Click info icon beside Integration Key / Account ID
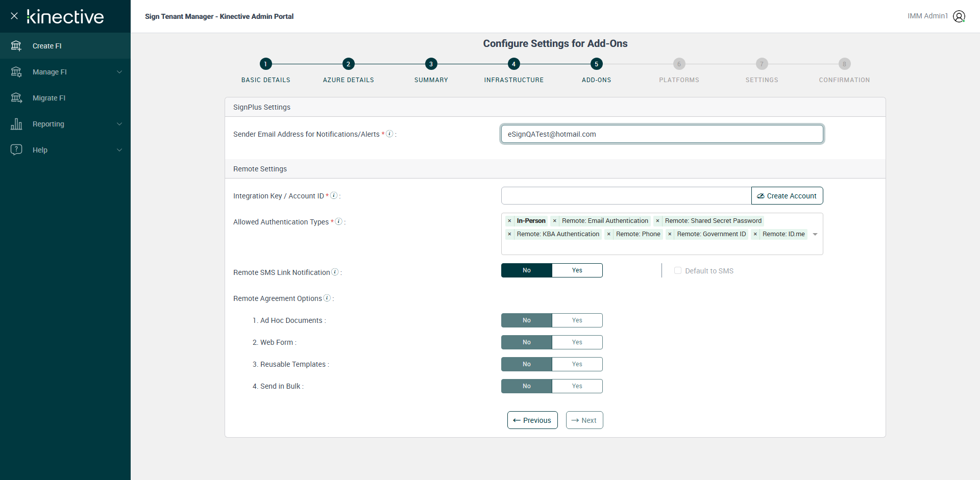980x480 pixels. (x=334, y=195)
